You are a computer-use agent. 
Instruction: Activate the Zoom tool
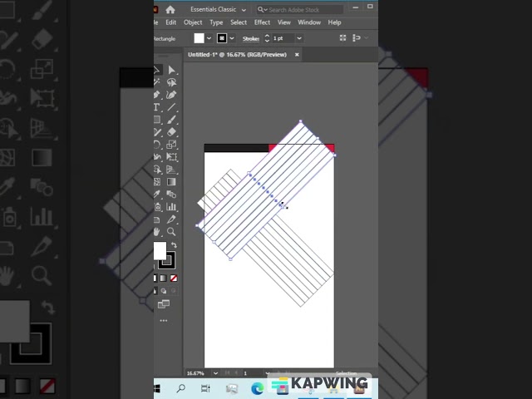point(171,232)
